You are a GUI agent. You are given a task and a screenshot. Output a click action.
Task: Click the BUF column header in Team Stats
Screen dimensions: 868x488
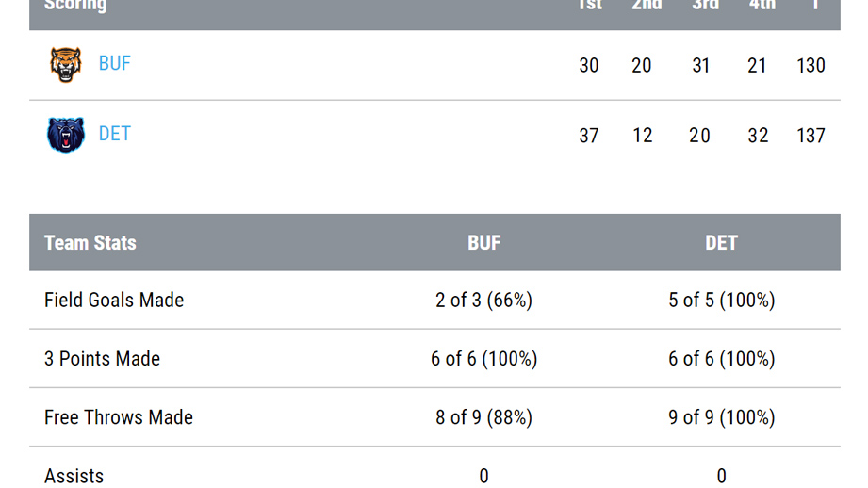tap(483, 243)
